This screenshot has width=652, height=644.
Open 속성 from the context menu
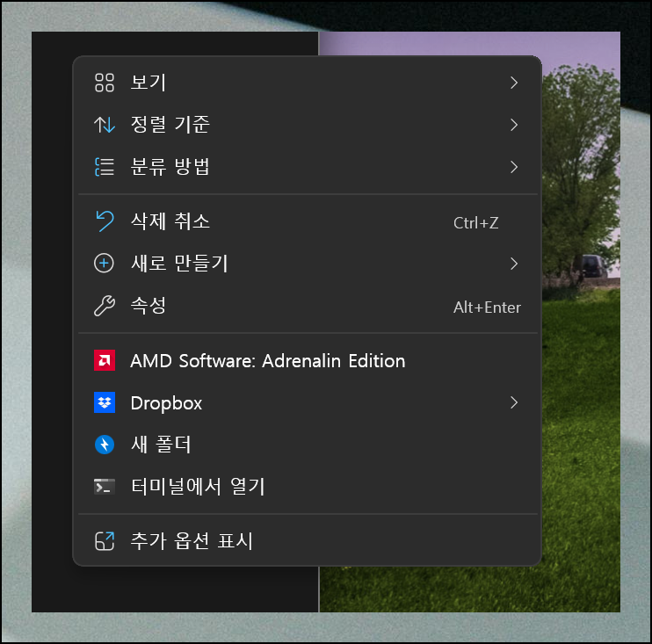(308, 306)
